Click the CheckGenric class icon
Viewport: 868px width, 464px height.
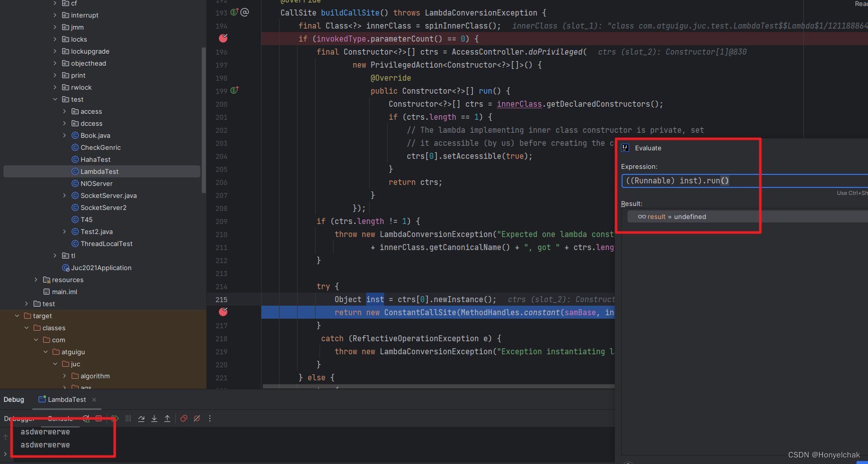(75, 147)
